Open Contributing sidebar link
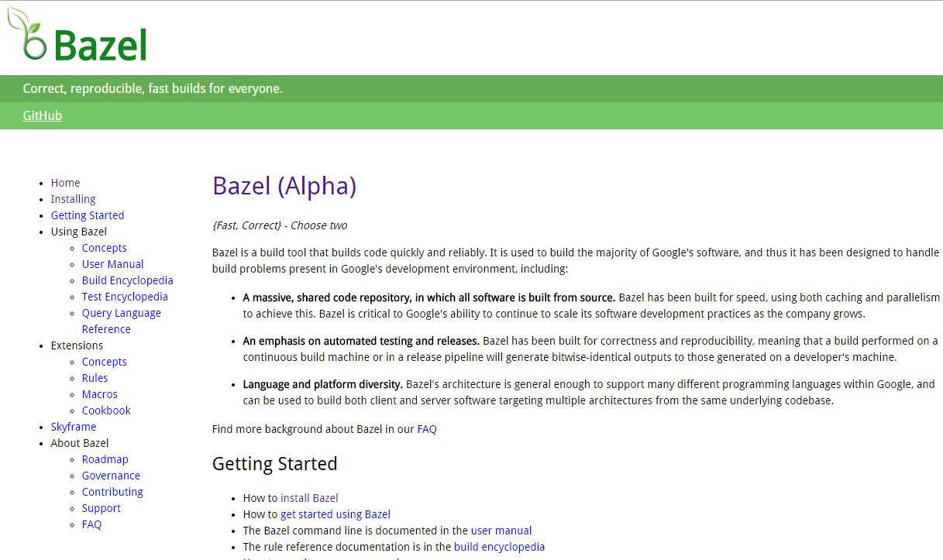This screenshot has width=943, height=560. [112, 492]
